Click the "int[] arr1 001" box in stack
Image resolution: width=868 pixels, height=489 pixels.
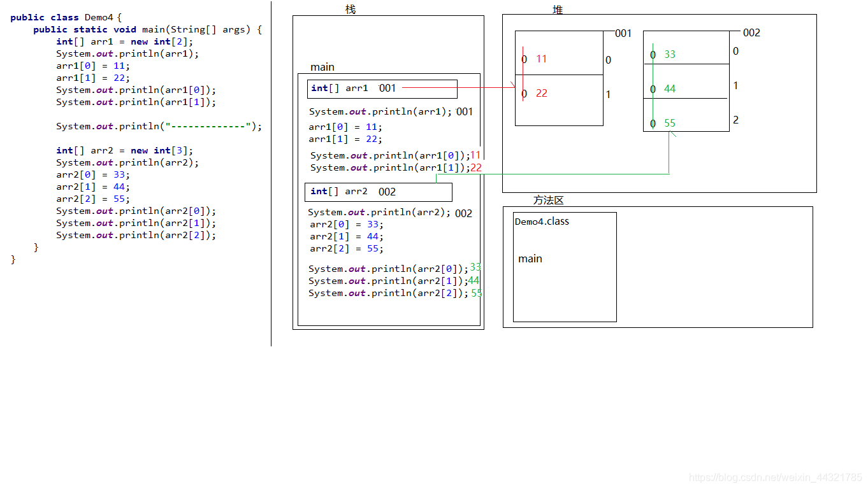(382, 89)
